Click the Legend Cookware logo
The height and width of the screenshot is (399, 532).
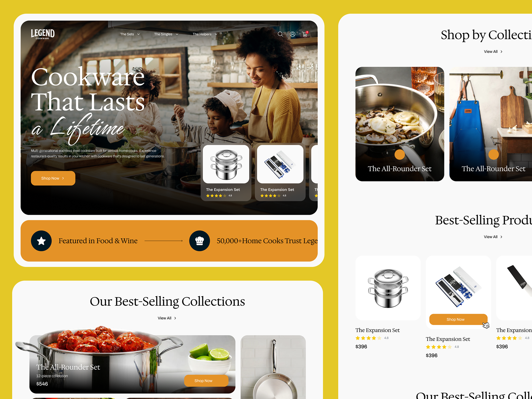pos(43,34)
